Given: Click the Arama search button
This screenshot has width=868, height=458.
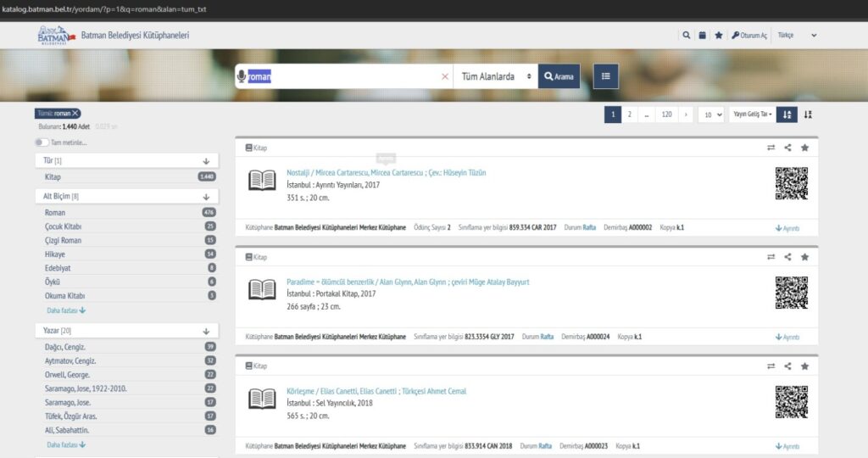Looking at the screenshot, I should [559, 76].
